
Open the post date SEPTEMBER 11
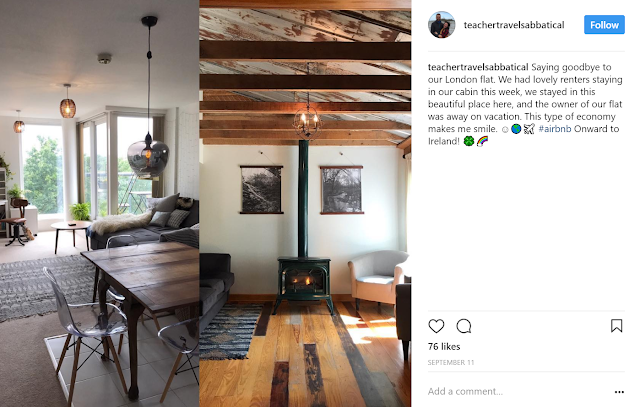point(451,363)
